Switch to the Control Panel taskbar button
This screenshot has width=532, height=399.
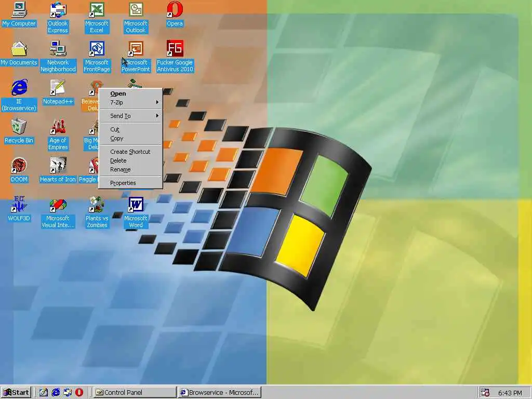(x=135, y=393)
